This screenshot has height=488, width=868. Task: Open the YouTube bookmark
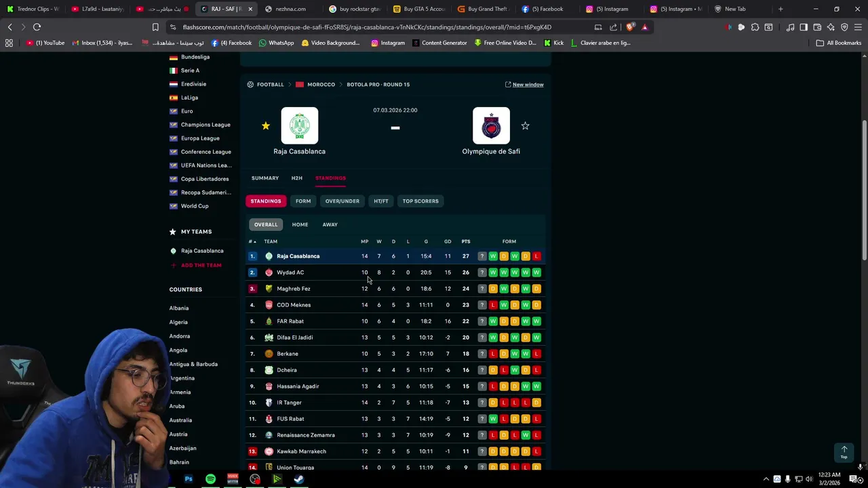[x=45, y=43]
